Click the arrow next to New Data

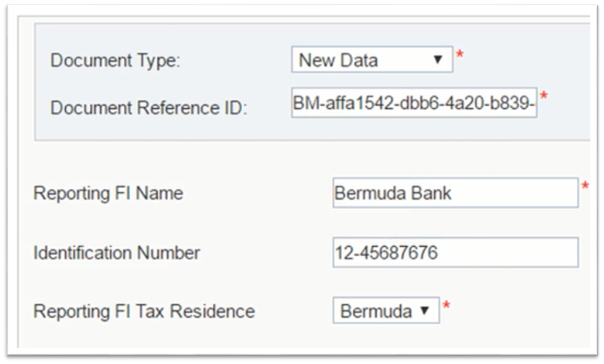(438, 61)
